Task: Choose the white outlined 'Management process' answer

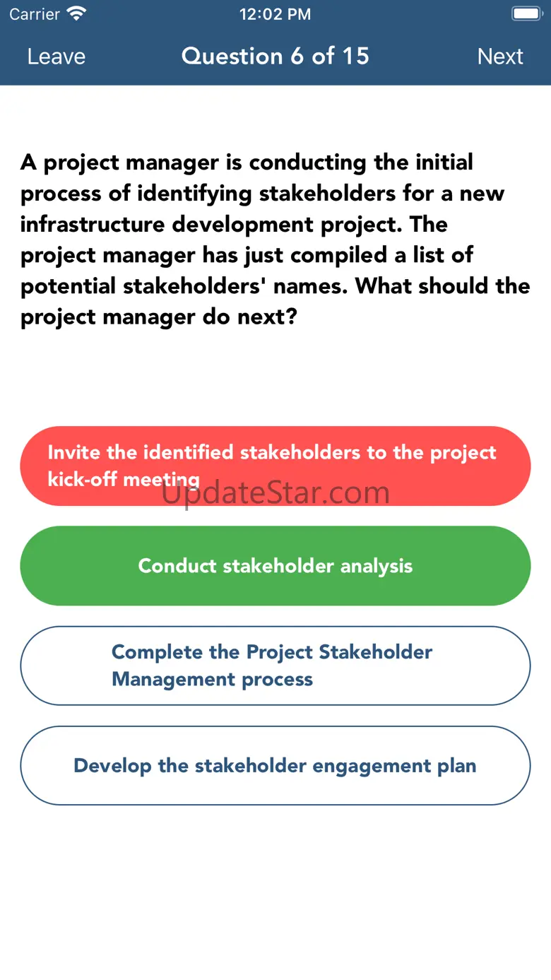Action: click(x=275, y=666)
